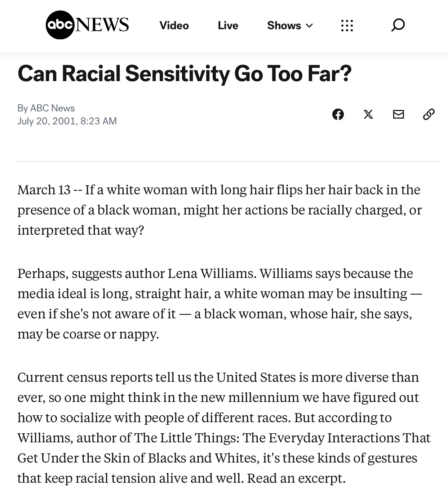448x495 pixels.
Task: Expand the Shows dropdown menu
Action: point(290,26)
